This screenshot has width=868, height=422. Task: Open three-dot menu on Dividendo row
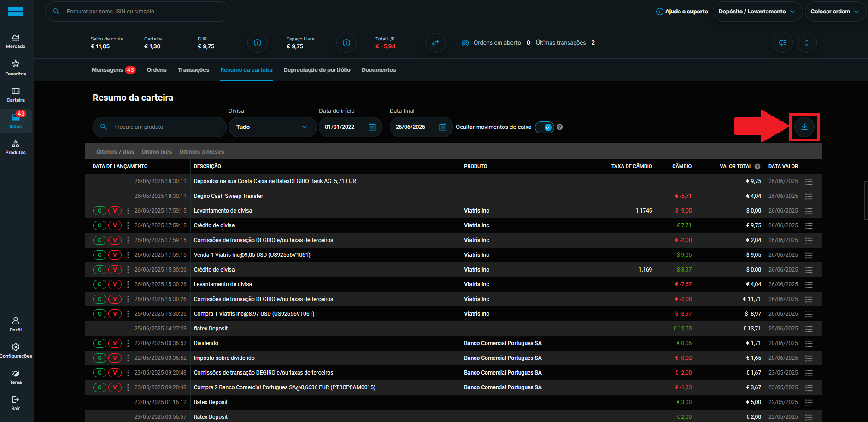[128, 343]
